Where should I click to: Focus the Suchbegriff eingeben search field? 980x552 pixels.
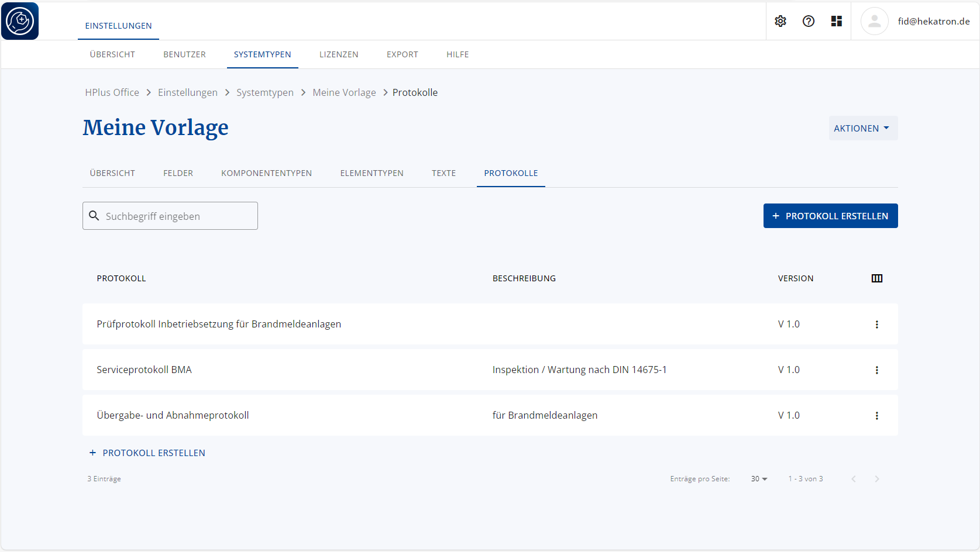point(170,216)
